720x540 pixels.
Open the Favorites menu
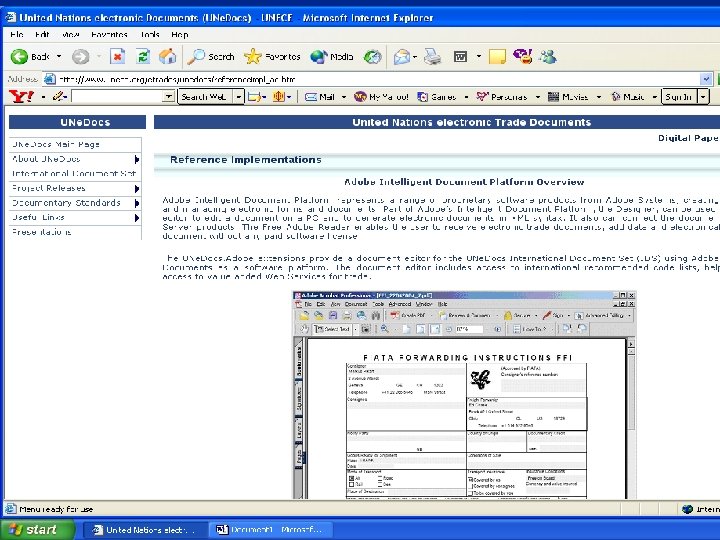pyautogui.click(x=109, y=34)
